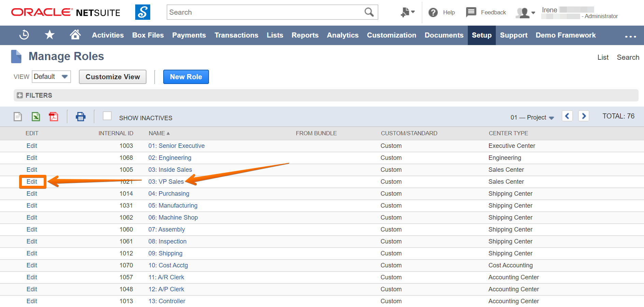
Task: Open the user profile avatar menu
Action: click(x=526, y=13)
